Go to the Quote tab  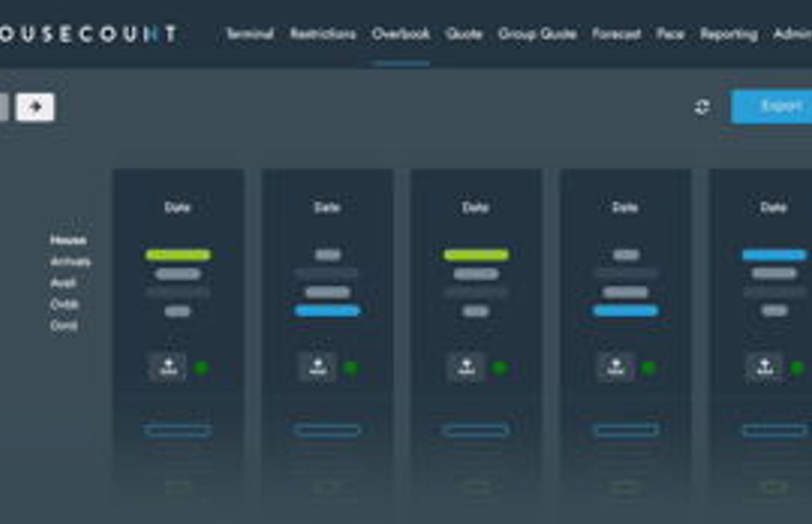tap(464, 34)
